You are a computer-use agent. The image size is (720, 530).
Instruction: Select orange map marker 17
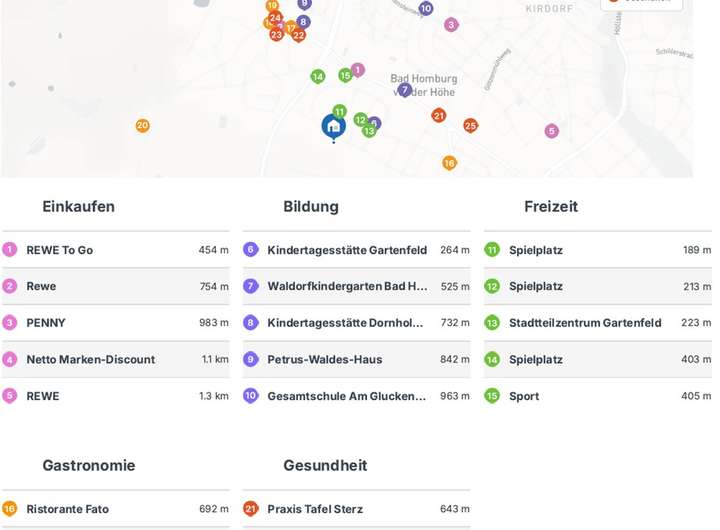tap(291, 28)
